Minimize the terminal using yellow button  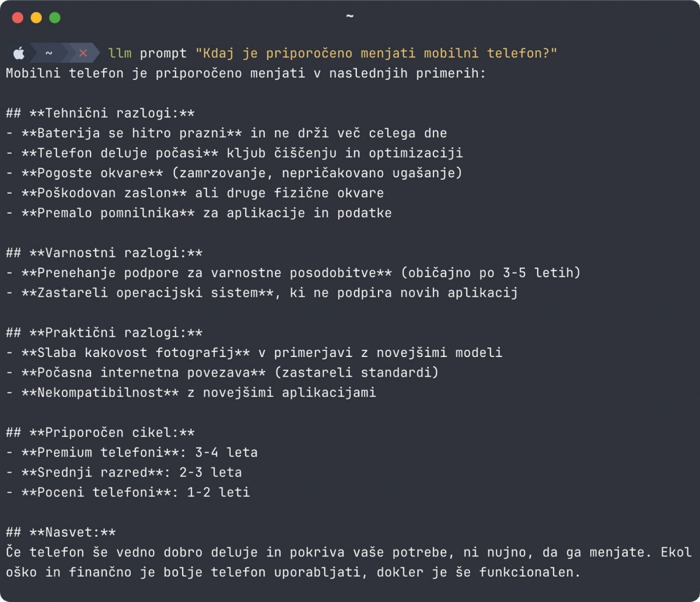36,17
